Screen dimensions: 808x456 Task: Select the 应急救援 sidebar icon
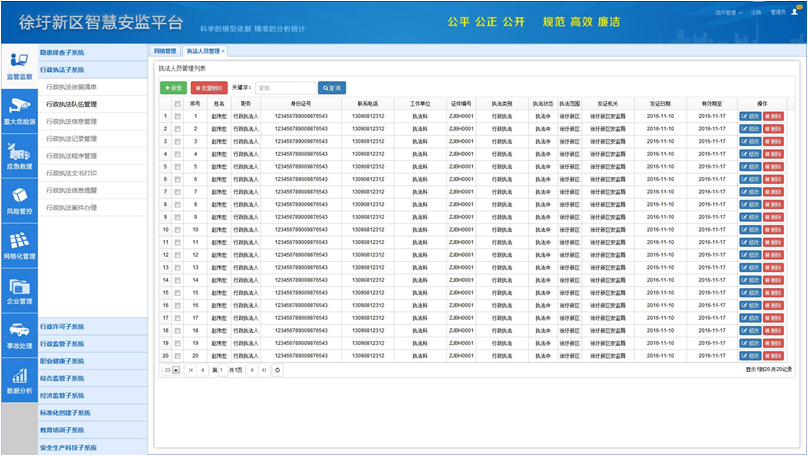[x=19, y=155]
